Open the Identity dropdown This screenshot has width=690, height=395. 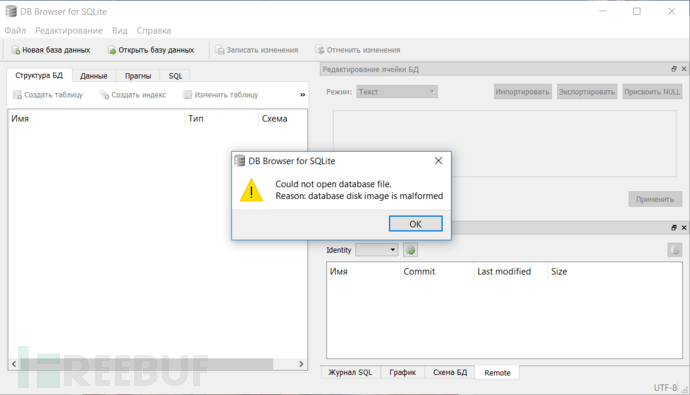click(x=377, y=250)
